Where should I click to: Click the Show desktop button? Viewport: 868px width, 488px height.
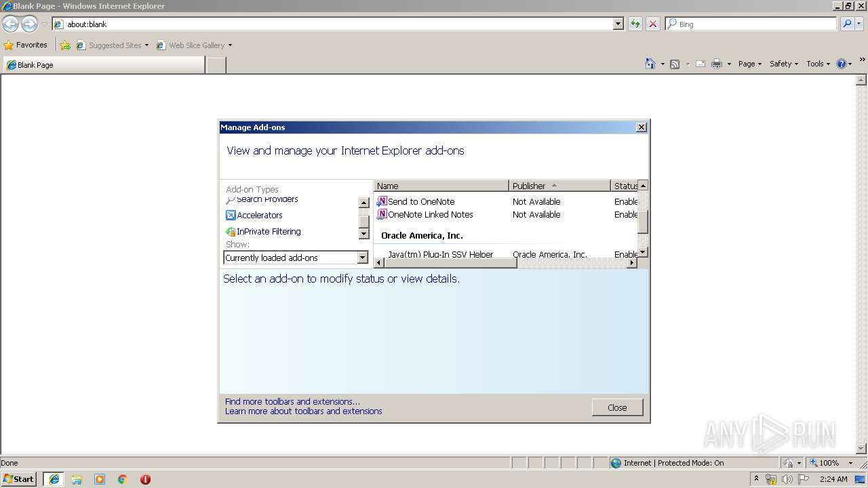[x=861, y=479]
